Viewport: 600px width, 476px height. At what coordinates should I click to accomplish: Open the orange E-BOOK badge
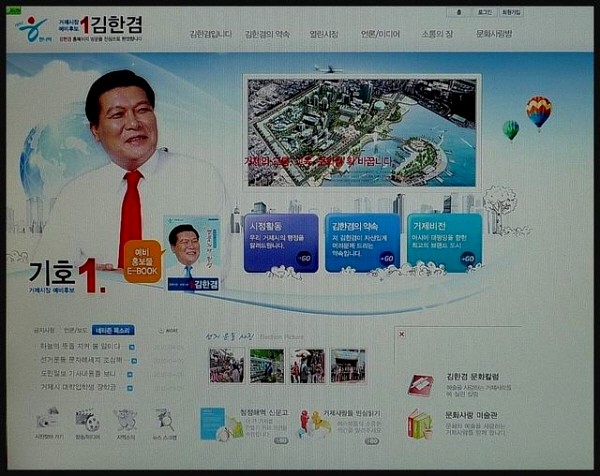click(142, 261)
